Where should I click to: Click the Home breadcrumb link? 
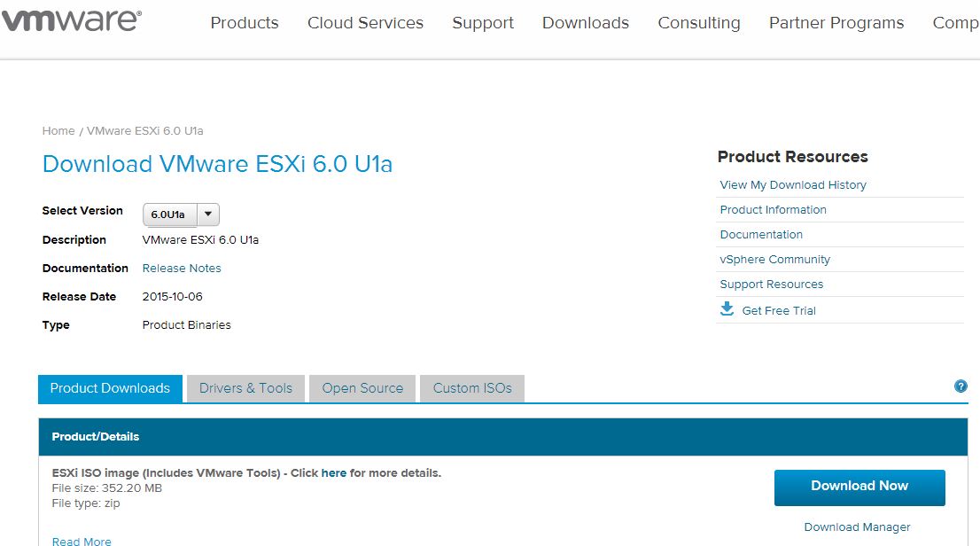tap(58, 130)
